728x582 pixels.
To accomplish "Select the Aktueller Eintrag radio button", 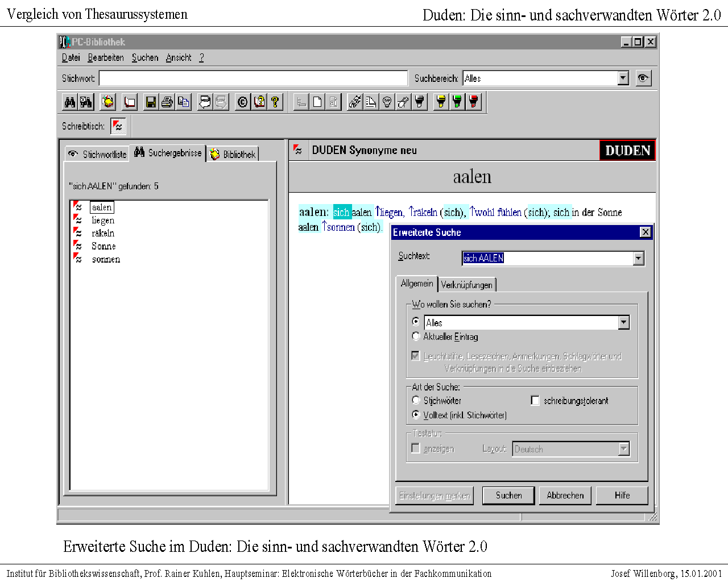I will [416, 336].
